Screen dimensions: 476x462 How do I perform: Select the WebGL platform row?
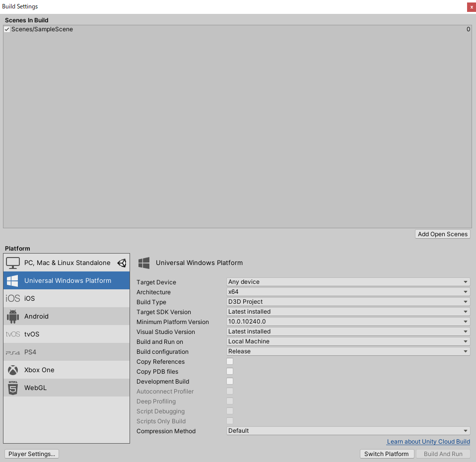[x=67, y=388]
